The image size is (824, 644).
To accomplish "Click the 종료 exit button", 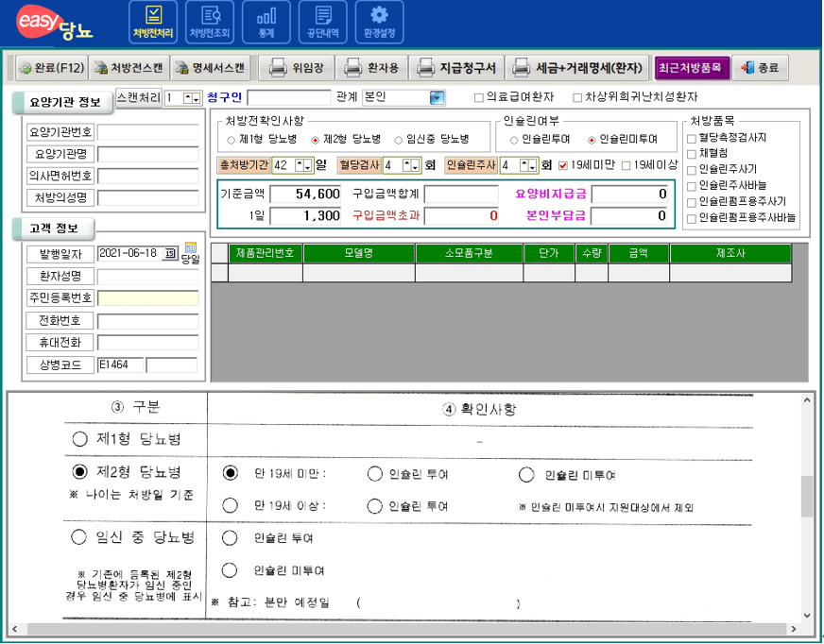I will click(760, 68).
